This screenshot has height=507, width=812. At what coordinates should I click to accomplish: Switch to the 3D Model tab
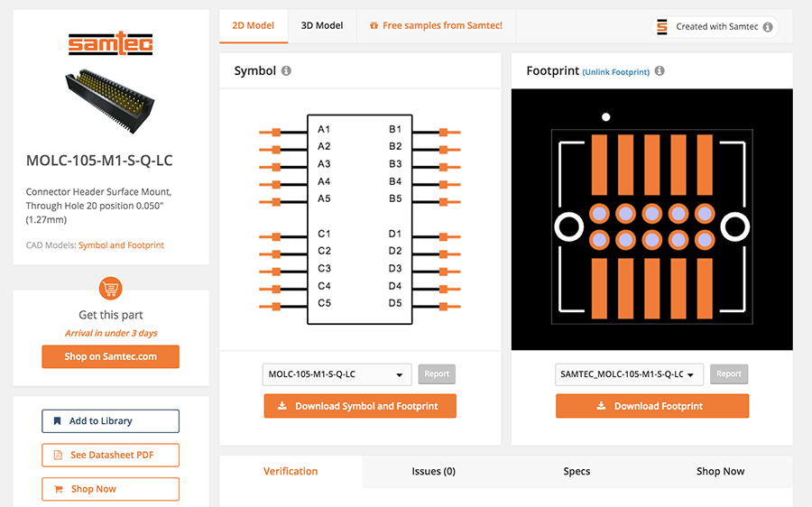click(x=322, y=26)
